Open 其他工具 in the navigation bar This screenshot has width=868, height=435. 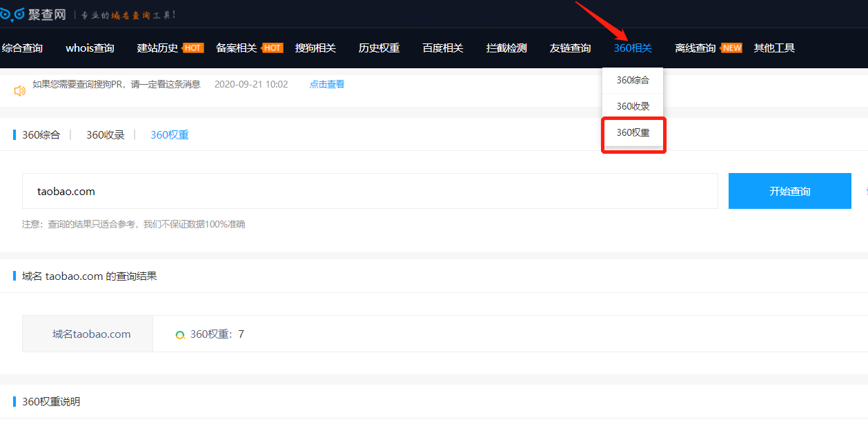pyautogui.click(x=774, y=48)
